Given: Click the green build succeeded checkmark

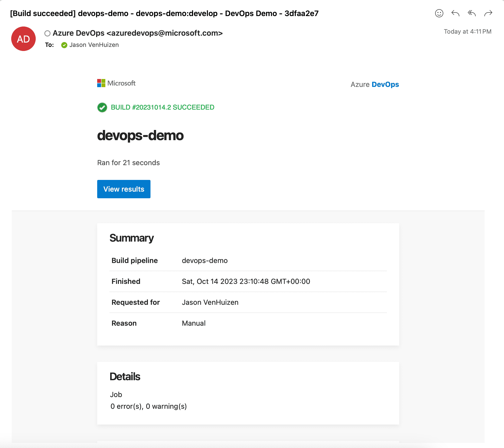Looking at the screenshot, I should 102,107.
